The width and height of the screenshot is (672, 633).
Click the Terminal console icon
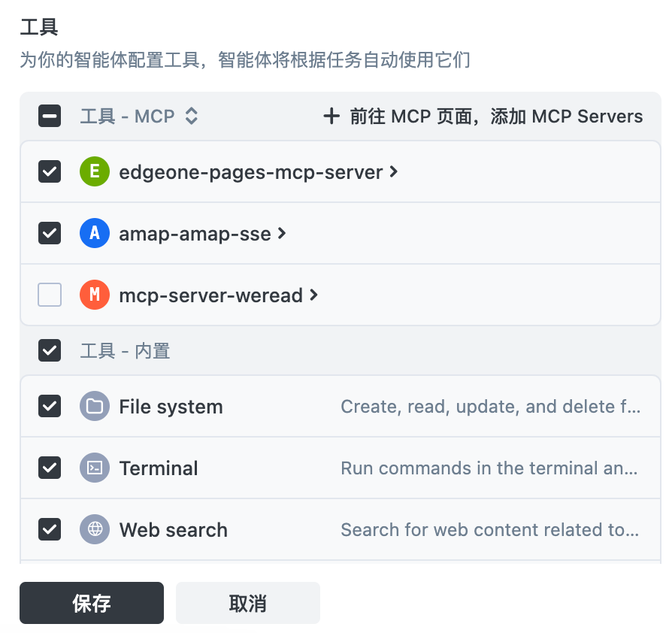[x=95, y=468]
